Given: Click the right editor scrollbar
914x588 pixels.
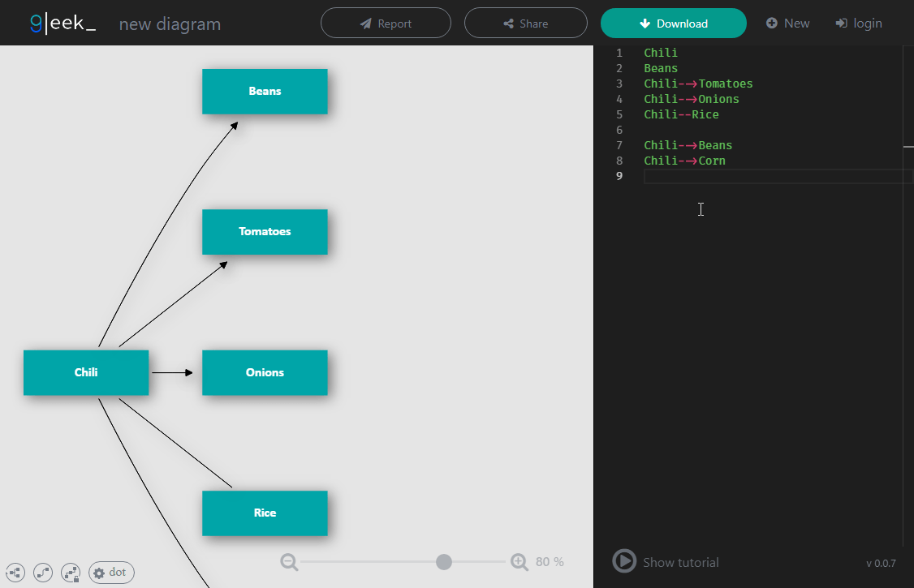Looking at the screenshot, I should (x=909, y=148).
